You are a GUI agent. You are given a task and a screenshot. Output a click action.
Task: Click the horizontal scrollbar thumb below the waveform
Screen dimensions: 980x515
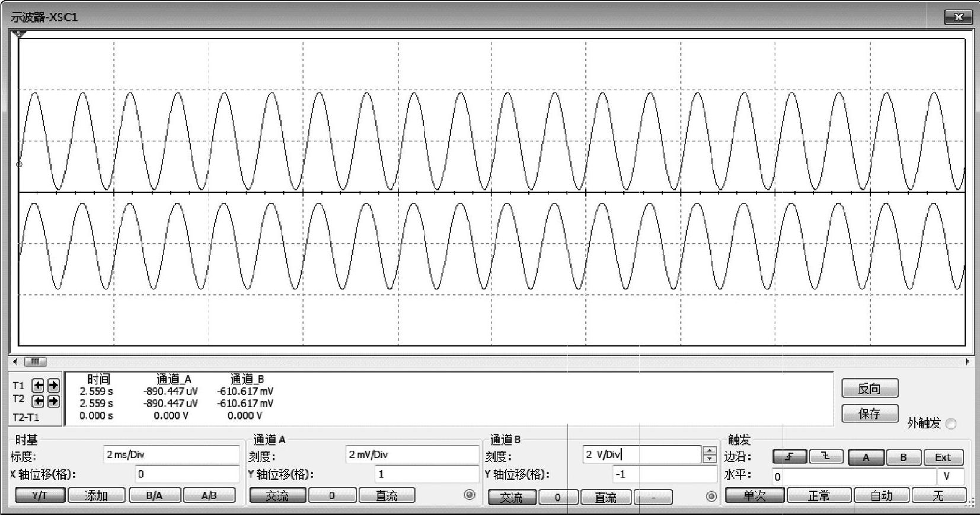pos(35,361)
